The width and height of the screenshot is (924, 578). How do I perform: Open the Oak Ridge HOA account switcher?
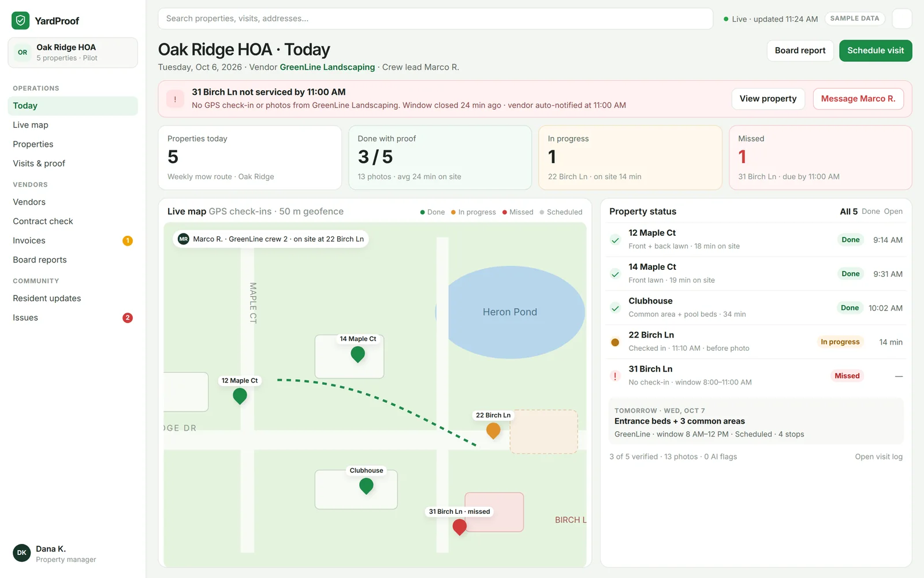[73, 53]
